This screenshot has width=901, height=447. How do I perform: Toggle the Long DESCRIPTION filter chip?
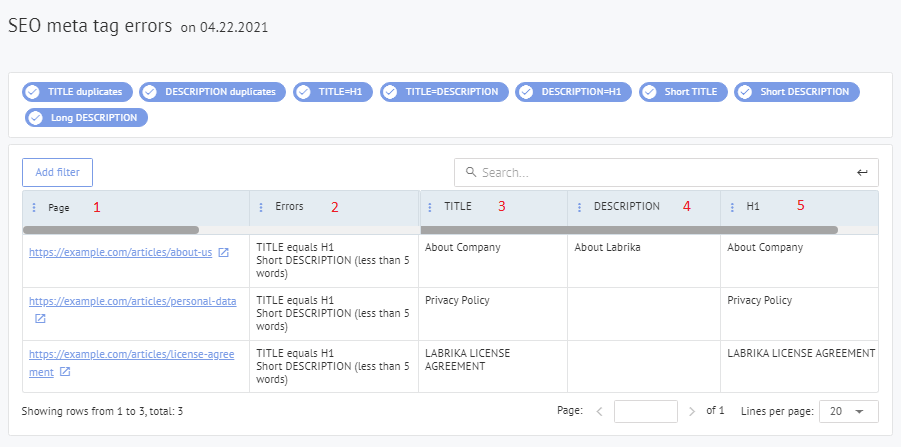(x=86, y=118)
